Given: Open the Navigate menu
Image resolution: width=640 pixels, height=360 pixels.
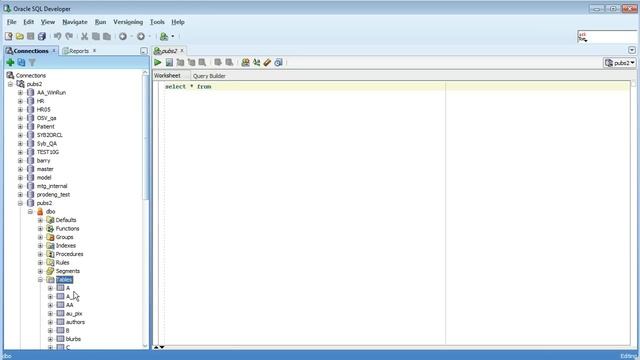Looking at the screenshot, I should 75,22.
